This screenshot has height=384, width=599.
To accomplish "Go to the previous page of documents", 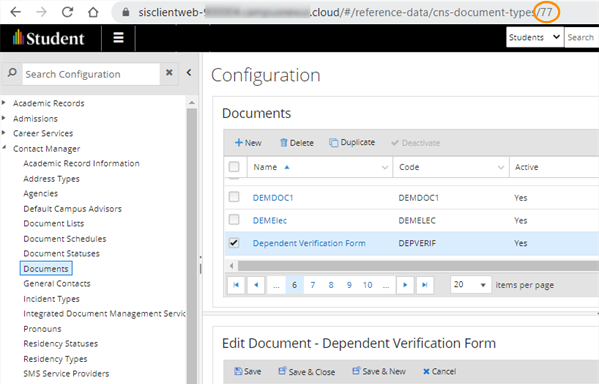I will click(256, 285).
